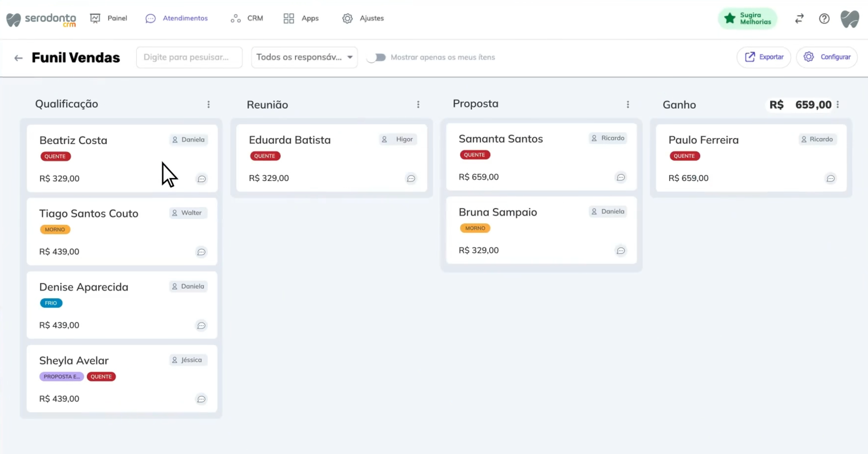The image size is (868, 454).
Task: Open the Reunião column options menu
Action: [x=418, y=105]
